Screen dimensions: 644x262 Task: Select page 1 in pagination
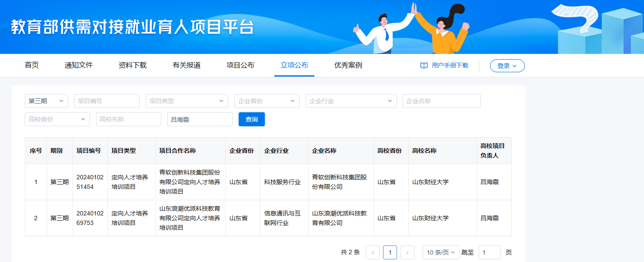390,252
